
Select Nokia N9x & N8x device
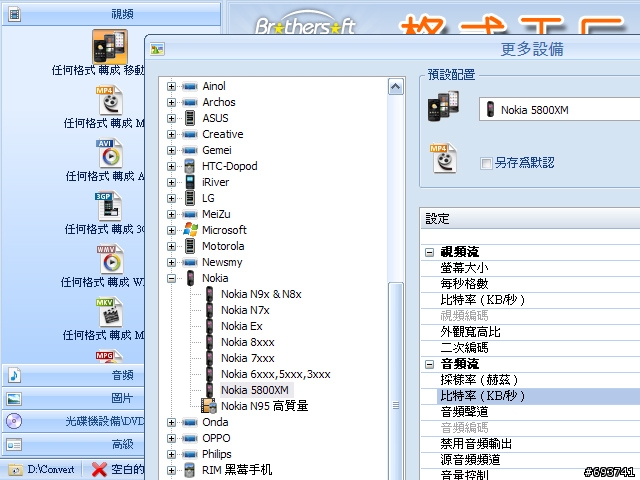click(261, 294)
